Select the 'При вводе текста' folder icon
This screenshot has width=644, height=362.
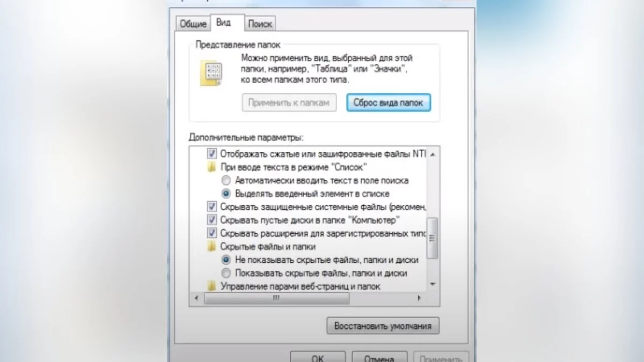click(x=212, y=167)
